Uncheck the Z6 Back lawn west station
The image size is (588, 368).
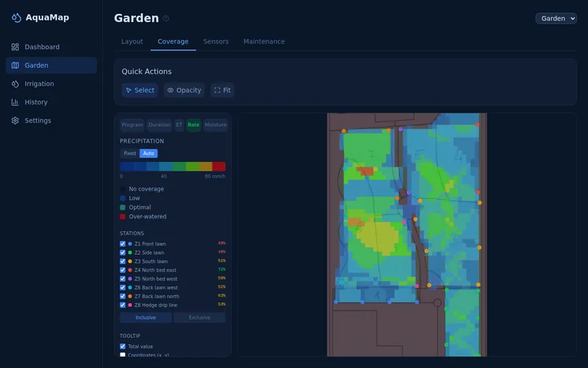click(123, 288)
